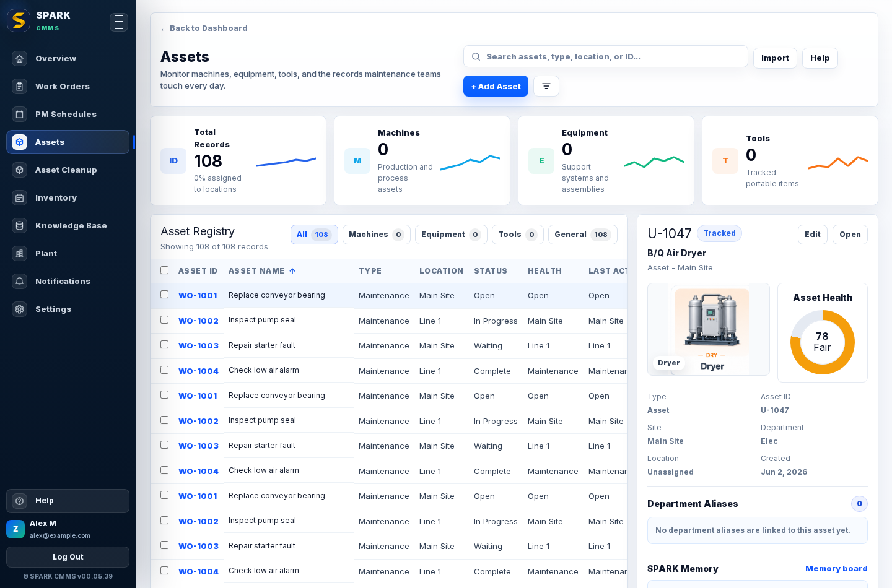Click the ID badge on Total Records

173,161
